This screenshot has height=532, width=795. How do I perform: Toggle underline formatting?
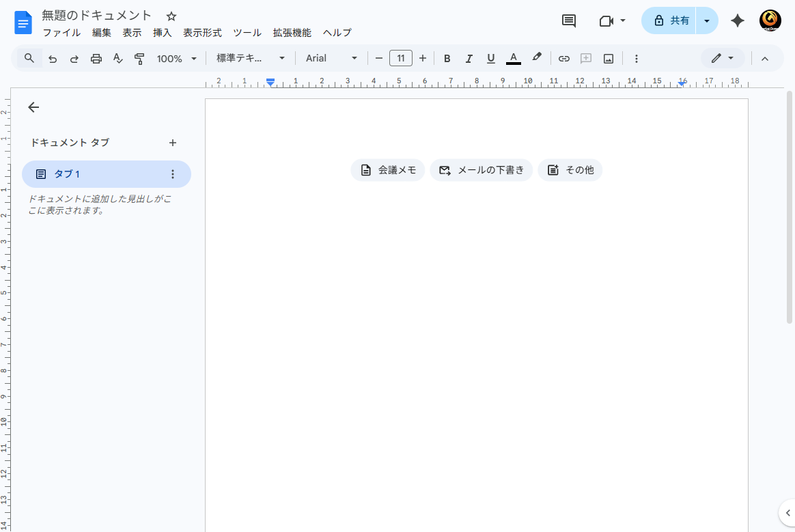pos(490,59)
